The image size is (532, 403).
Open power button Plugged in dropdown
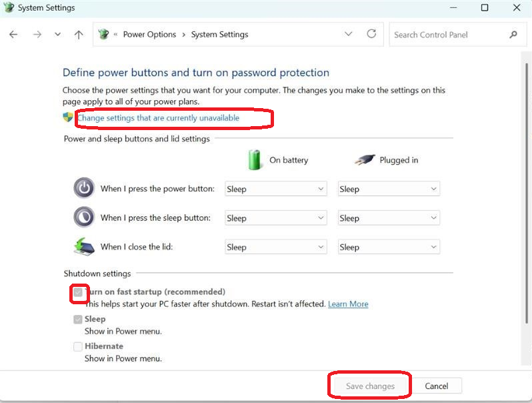(x=389, y=189)
